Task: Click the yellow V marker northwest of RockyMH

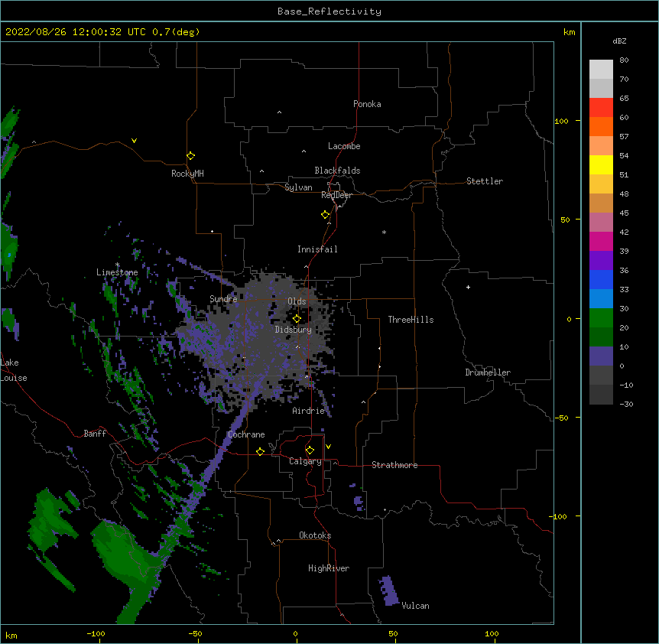Action: coord(134,141)
